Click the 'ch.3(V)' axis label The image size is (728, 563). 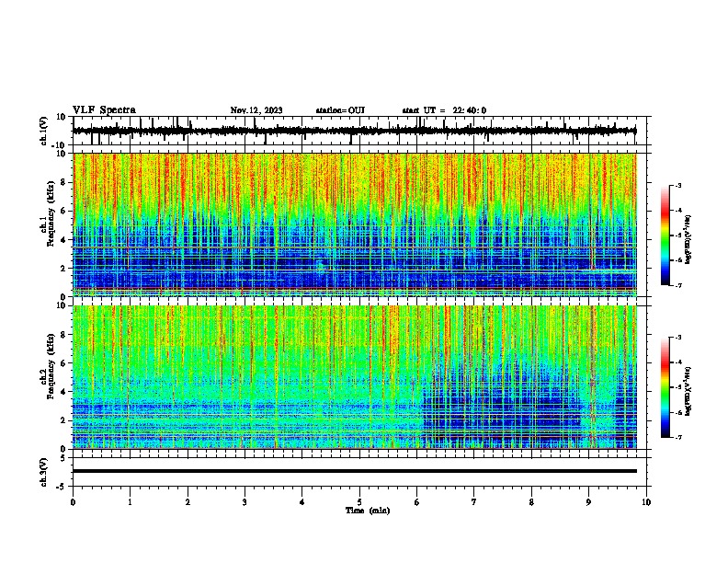44,472
